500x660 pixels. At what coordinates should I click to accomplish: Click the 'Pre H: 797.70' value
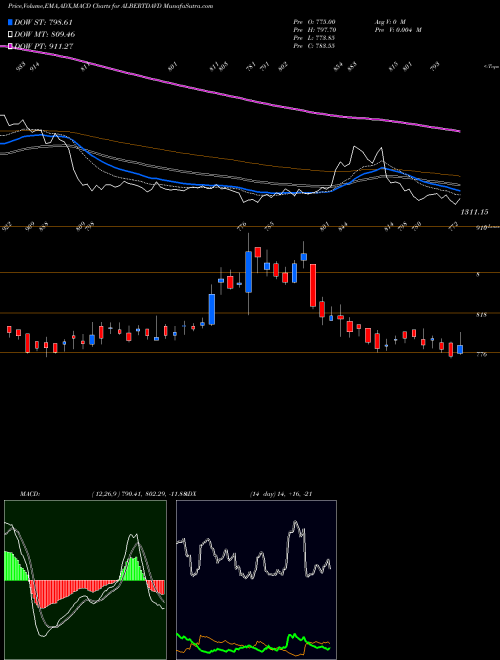314,30
